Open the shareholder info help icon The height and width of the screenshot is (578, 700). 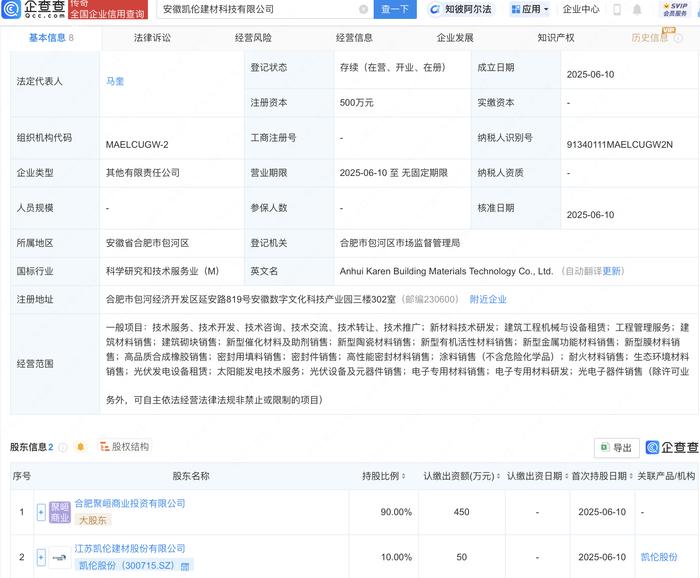(x=63, y=447)
